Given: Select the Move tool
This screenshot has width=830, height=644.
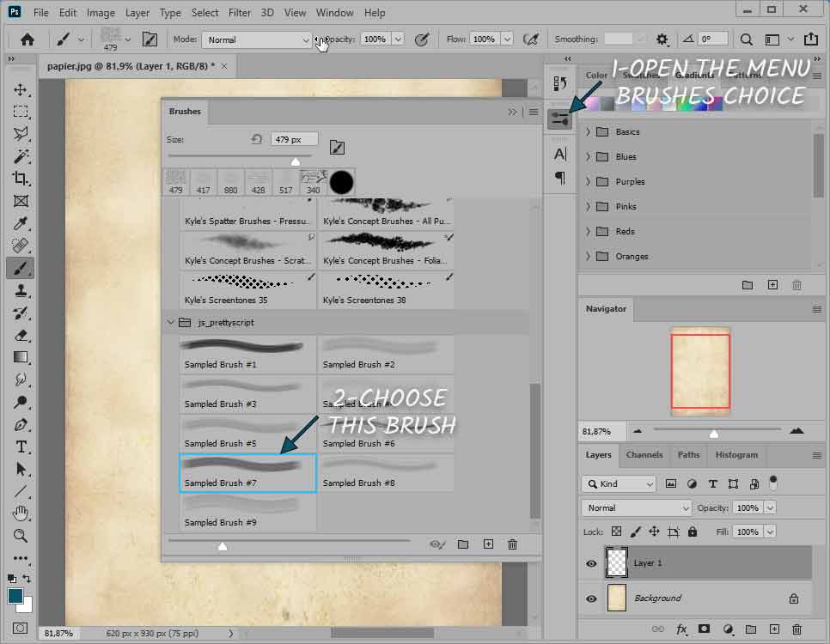Looking at the screenshot, I should tap(21, 89).
